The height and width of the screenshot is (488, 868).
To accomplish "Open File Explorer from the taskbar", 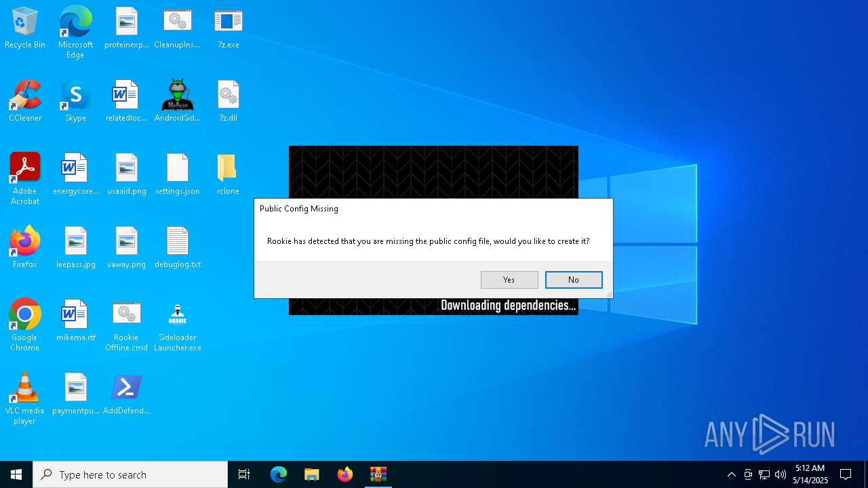I will (x=312, y=474).
